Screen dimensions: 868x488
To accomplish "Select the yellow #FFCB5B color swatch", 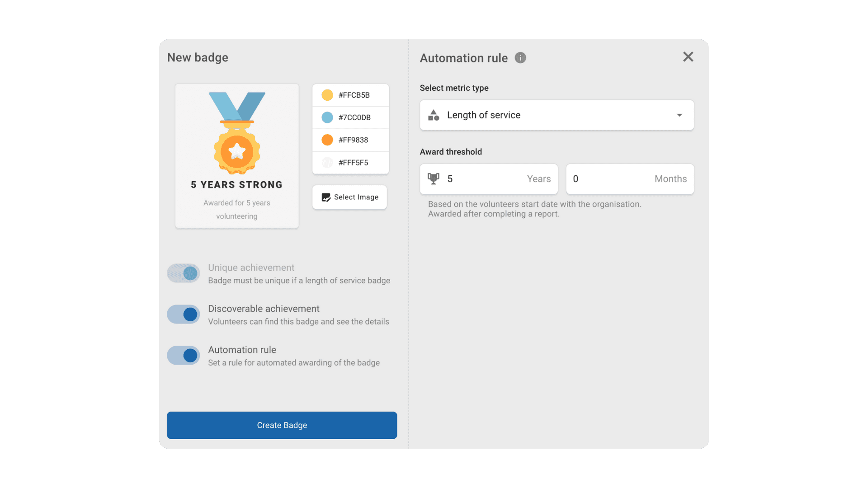I will click(327, 95).
